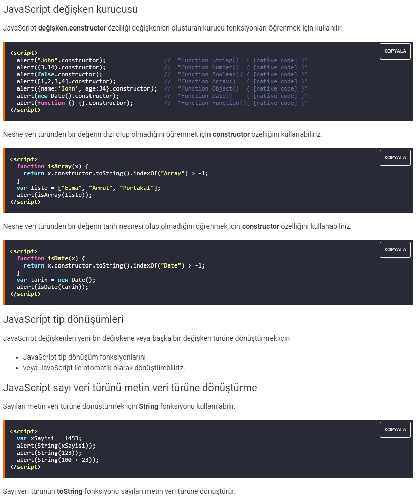Click bold "değişken.constructor" text

(72, 28)
